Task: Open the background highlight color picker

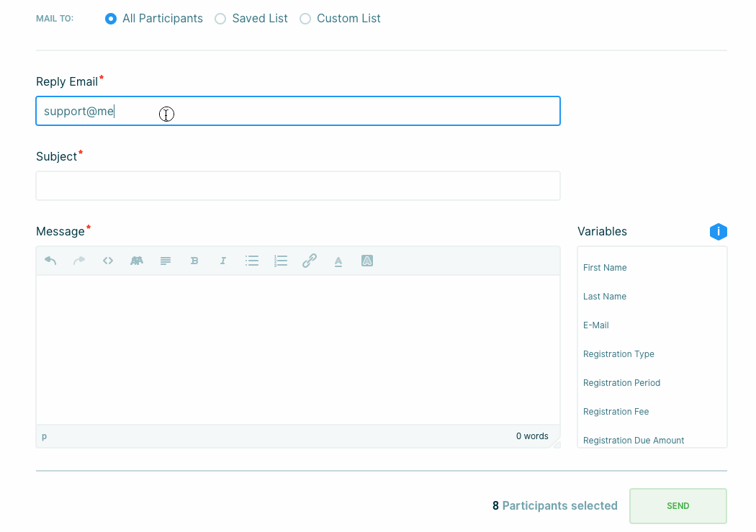Action: coord(367,261)
